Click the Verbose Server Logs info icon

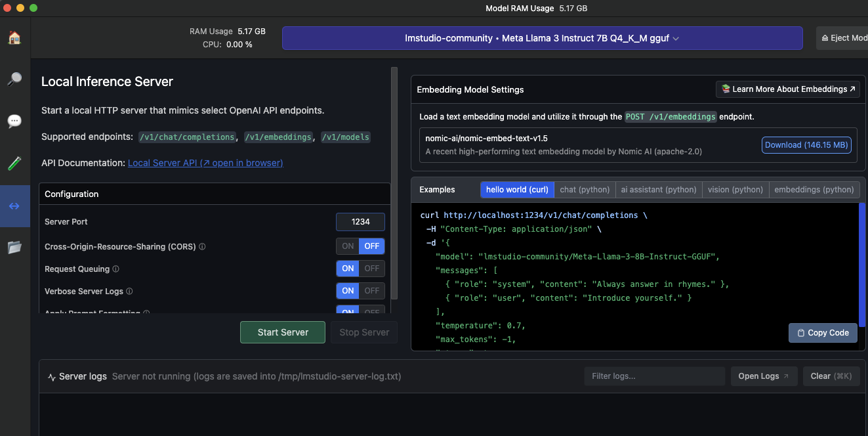129,292
